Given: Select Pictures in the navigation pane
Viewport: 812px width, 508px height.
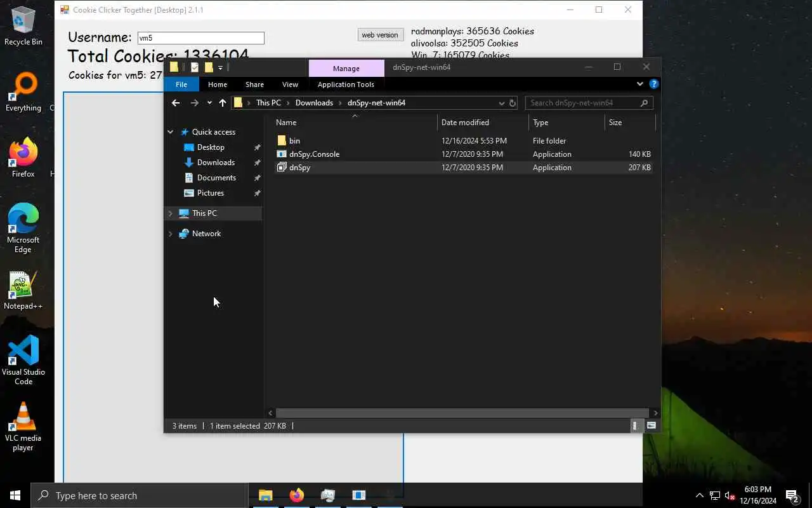Looking at the screenshot, I should (211, 193).
